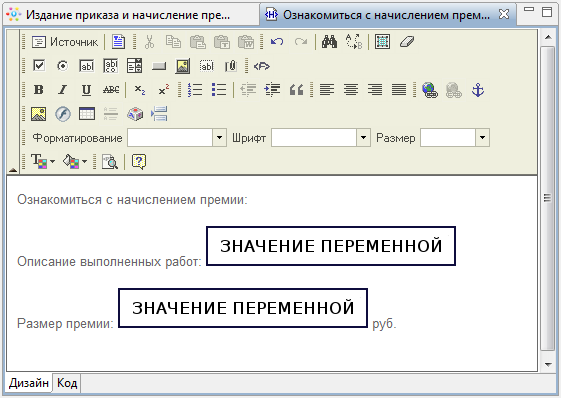
Task: Switch to the Код tab
Action: click(67, 383)
